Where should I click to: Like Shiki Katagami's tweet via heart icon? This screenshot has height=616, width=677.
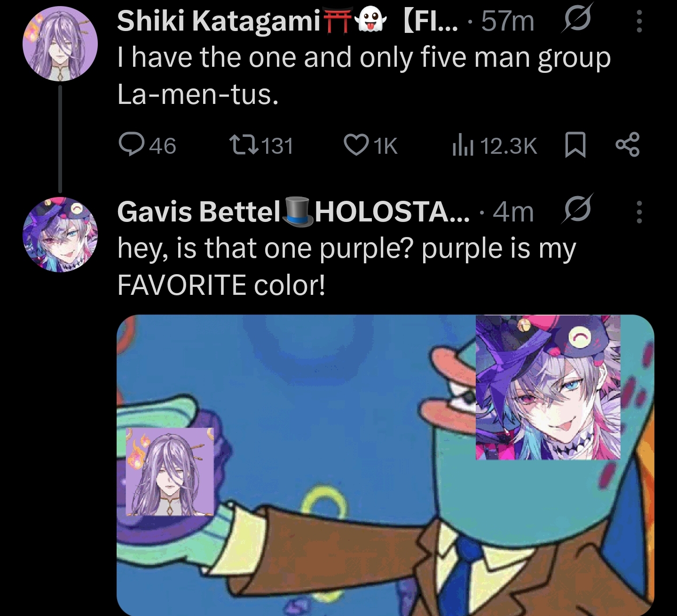(356, 145)
